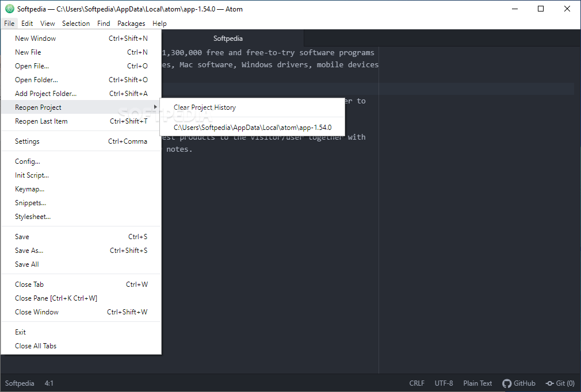Open the Selection menu
This screenshot has height=392, width=581.
tap(76, 24)
